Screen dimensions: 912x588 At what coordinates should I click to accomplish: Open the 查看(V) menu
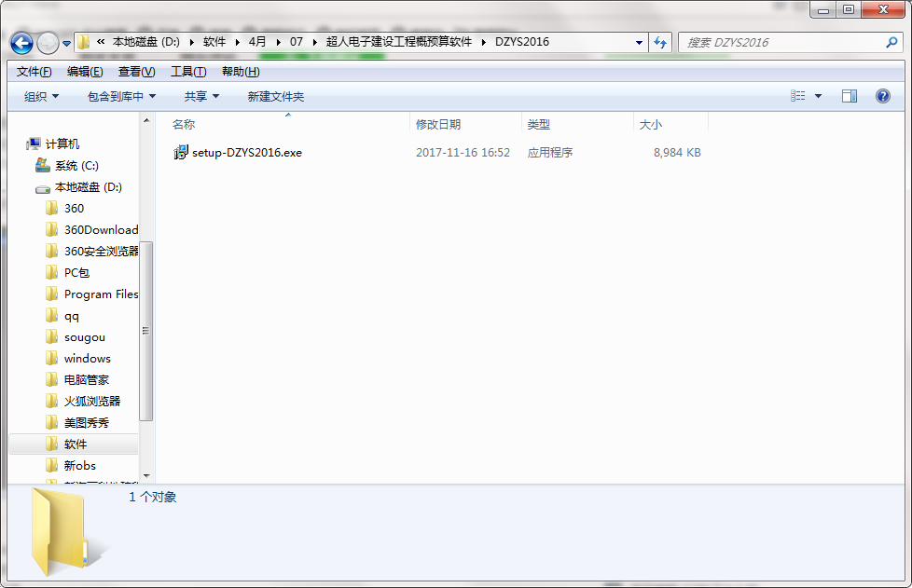pos(137,72)
